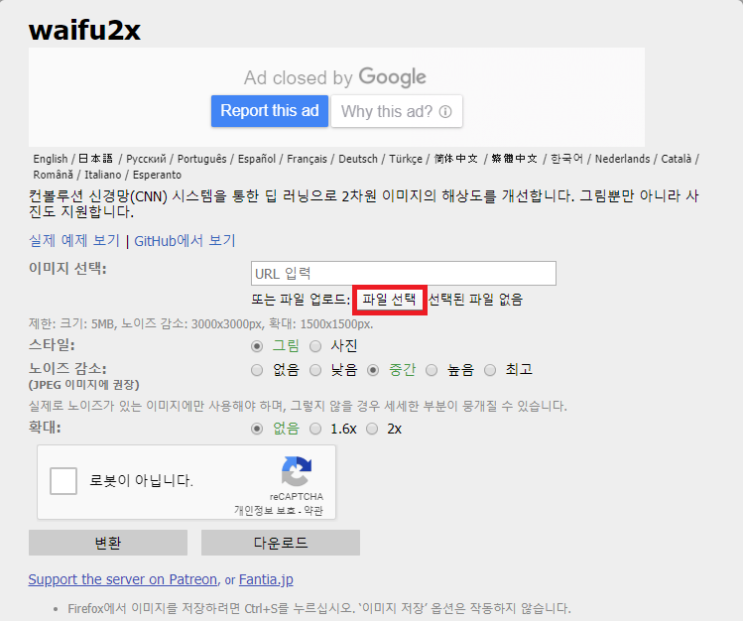743x621 pixels.
Task: Click the (JPEG 이미지에 권장) note
Action: (x=84, y=385)
